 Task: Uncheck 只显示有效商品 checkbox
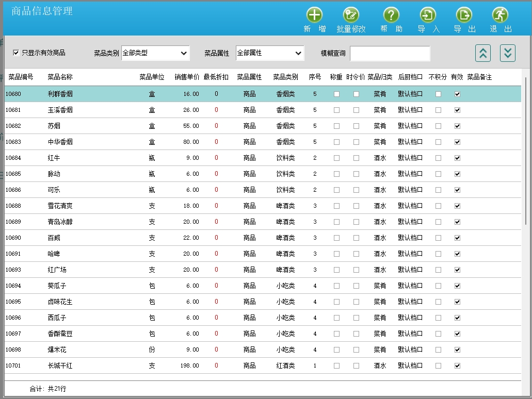point(16,53)
